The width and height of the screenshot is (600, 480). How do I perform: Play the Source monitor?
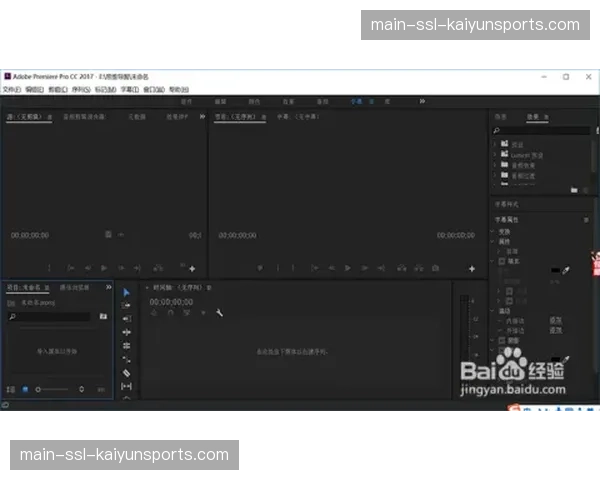(104, 268)
